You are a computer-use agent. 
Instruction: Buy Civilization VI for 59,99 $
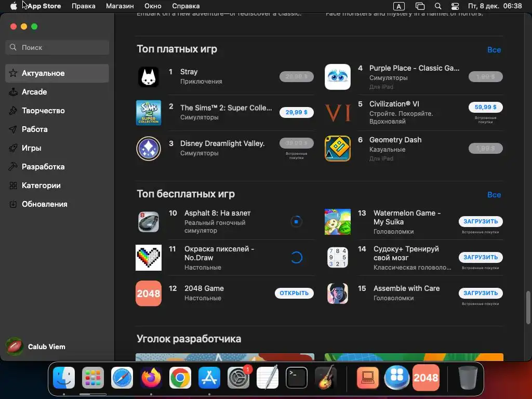pos(486,107)
